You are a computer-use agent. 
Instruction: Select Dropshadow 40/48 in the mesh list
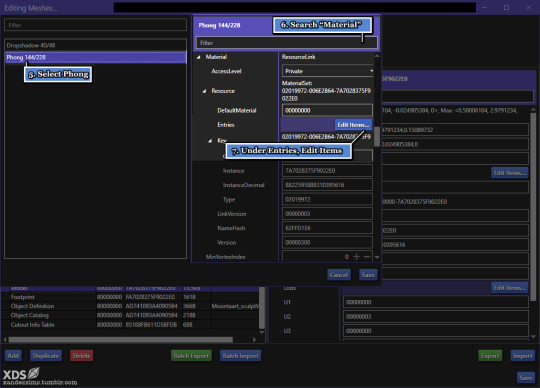[x=96, y=45]
